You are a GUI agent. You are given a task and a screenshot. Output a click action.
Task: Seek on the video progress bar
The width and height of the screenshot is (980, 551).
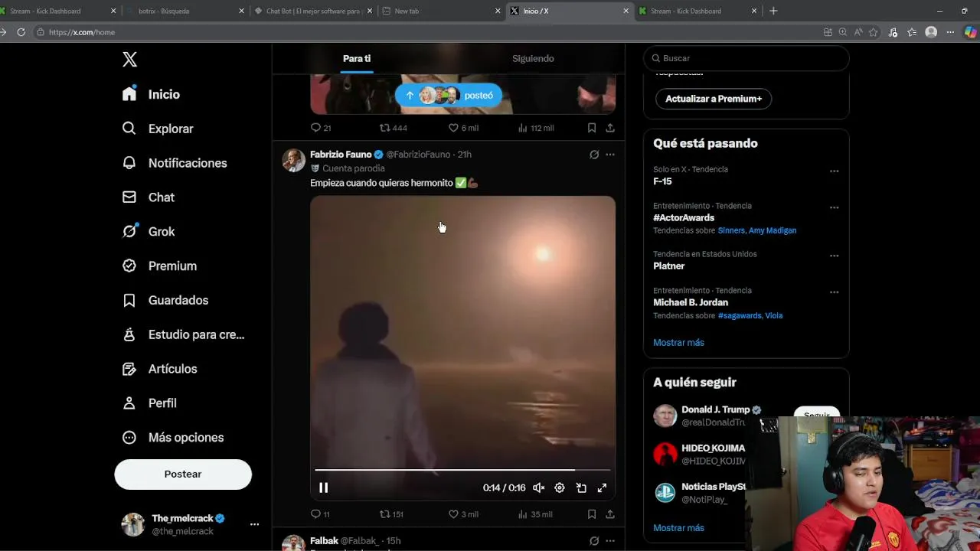tap(462, 470)
